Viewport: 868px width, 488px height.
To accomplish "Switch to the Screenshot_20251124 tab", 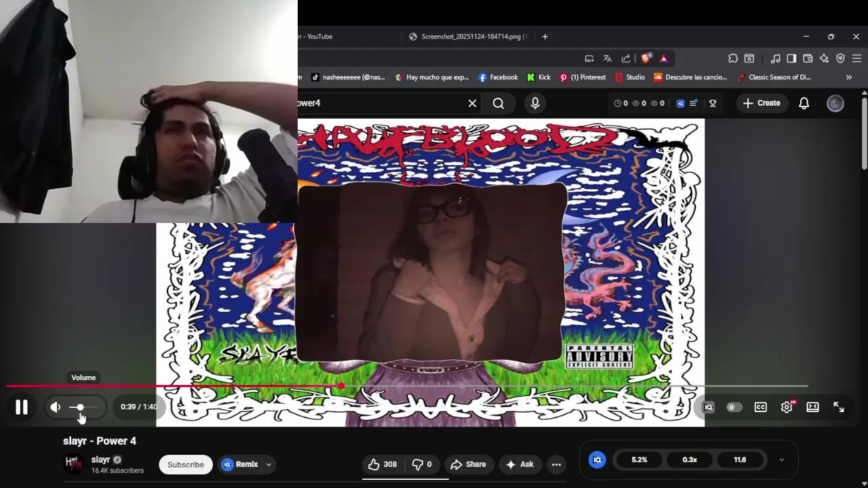I will tap(468, 37).
